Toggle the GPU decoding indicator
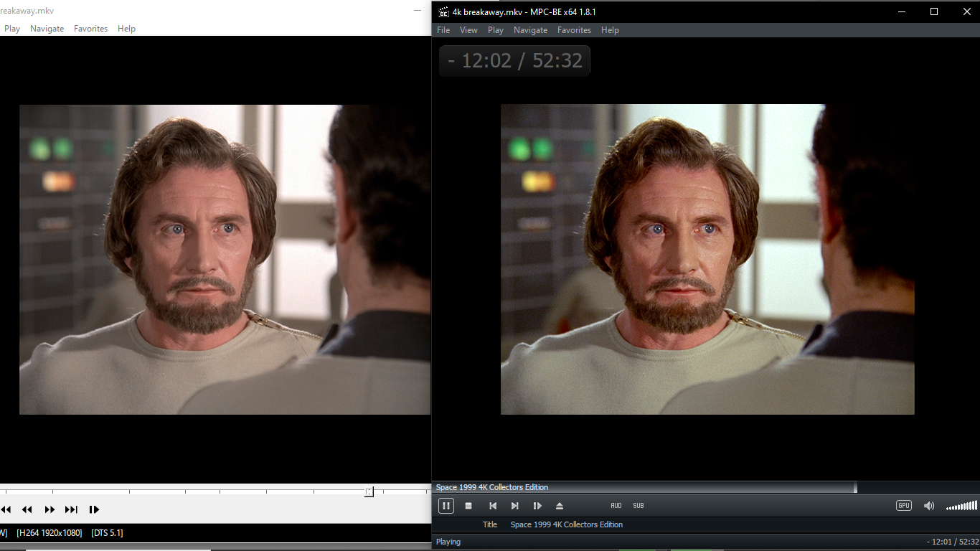Viewport: 980px width, 551px height. coord(904,506)
